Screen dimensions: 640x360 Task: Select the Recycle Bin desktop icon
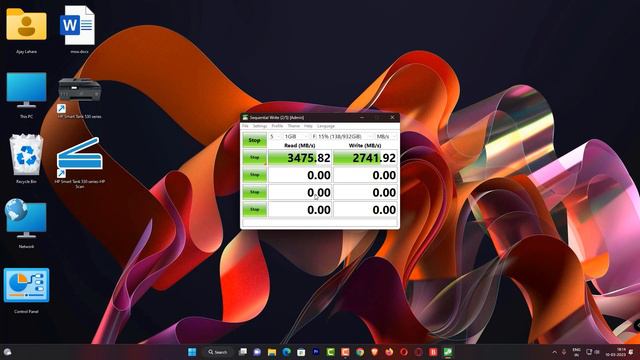pos(26,159)
